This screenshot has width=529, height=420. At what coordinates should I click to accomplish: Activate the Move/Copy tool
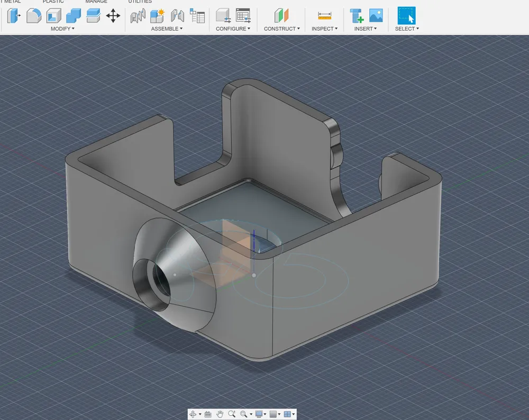(x=113, y=16)
